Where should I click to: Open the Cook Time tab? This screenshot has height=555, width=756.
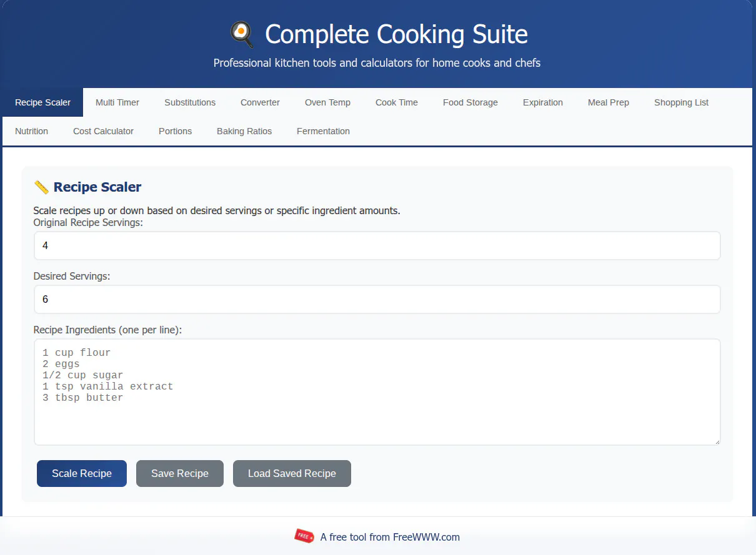pos(397,102)
